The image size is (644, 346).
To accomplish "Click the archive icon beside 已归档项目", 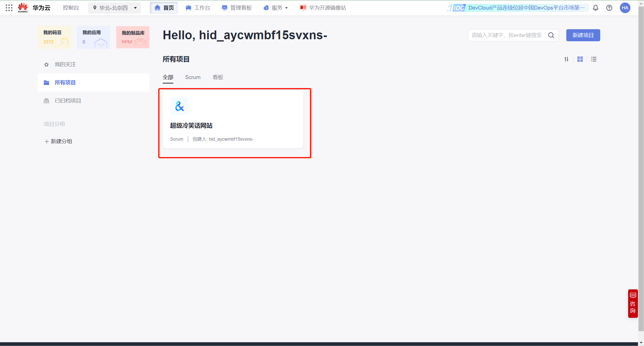I will tap(46, 101).
